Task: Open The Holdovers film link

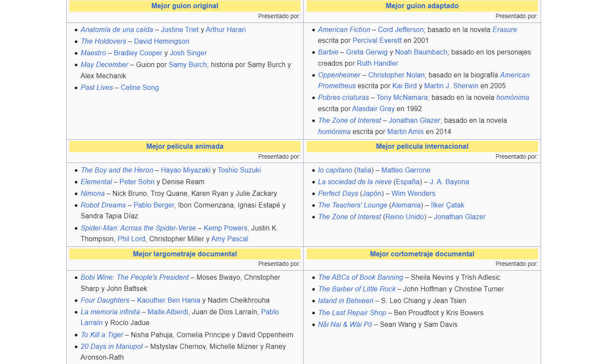Action: (103, 42)
